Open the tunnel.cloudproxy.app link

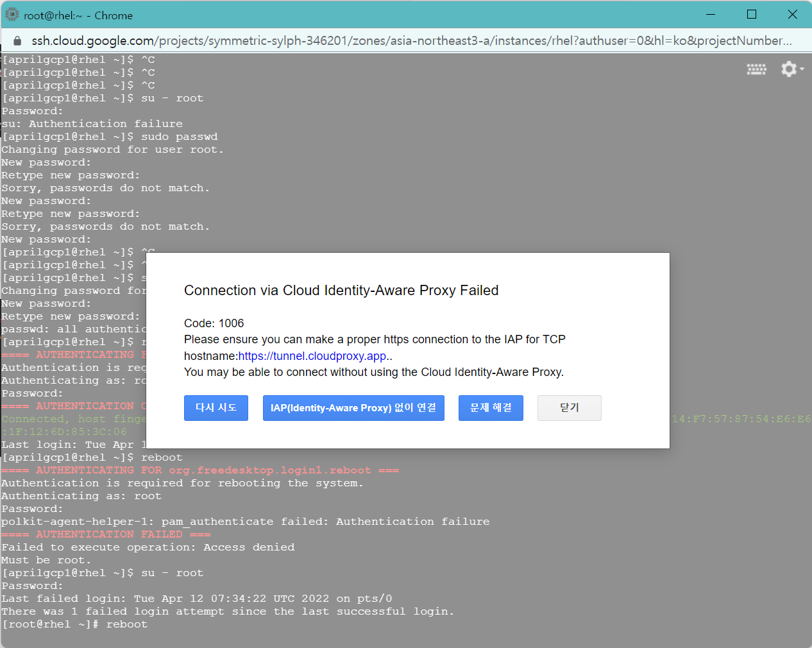pyautogui.click(x=312, y=356)
